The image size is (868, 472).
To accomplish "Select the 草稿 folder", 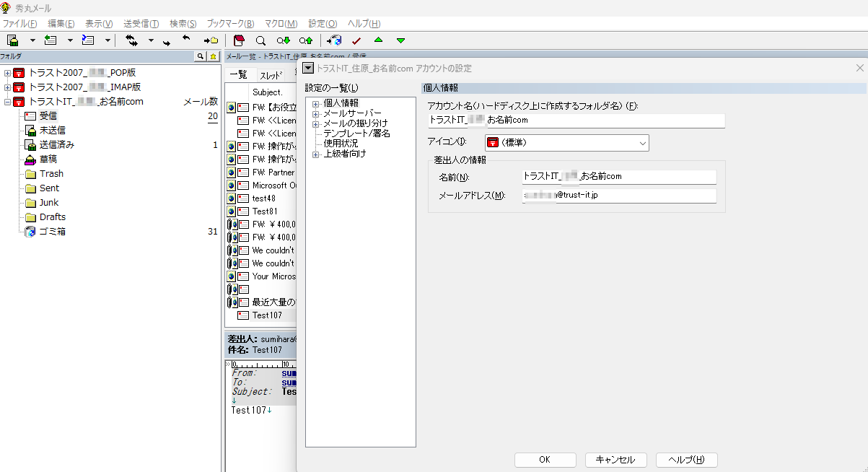I will pos(48,159).
